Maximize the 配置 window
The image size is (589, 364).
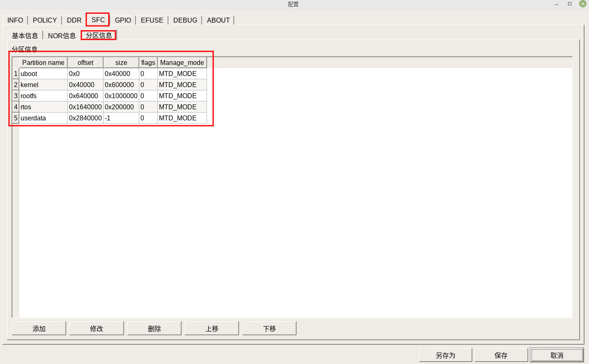point(570,4)
